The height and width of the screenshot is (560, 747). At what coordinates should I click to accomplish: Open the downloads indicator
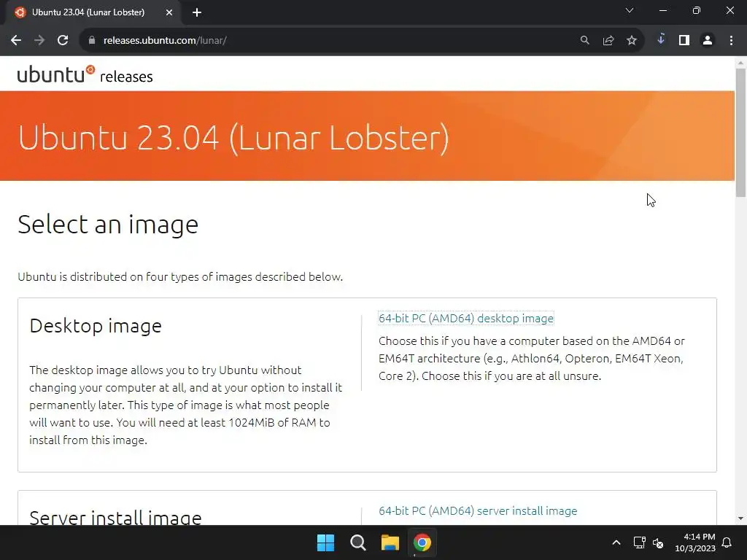click(x=661, y=39)
